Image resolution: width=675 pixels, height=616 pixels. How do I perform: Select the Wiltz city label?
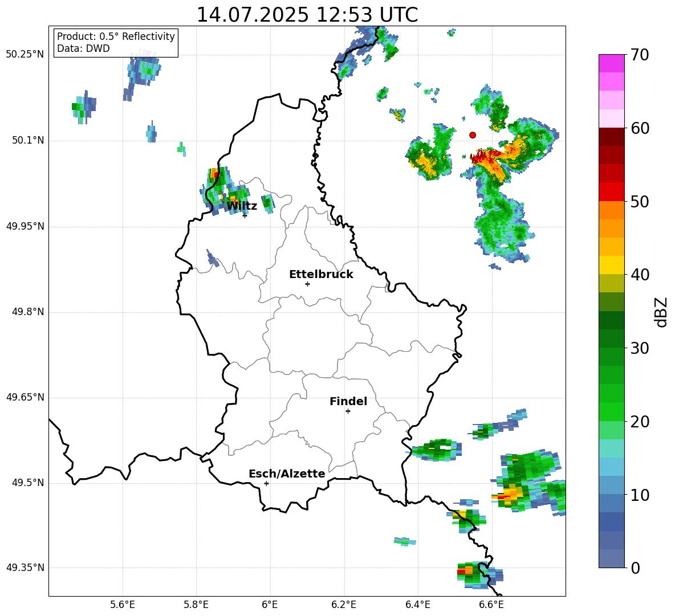(242, 206)
